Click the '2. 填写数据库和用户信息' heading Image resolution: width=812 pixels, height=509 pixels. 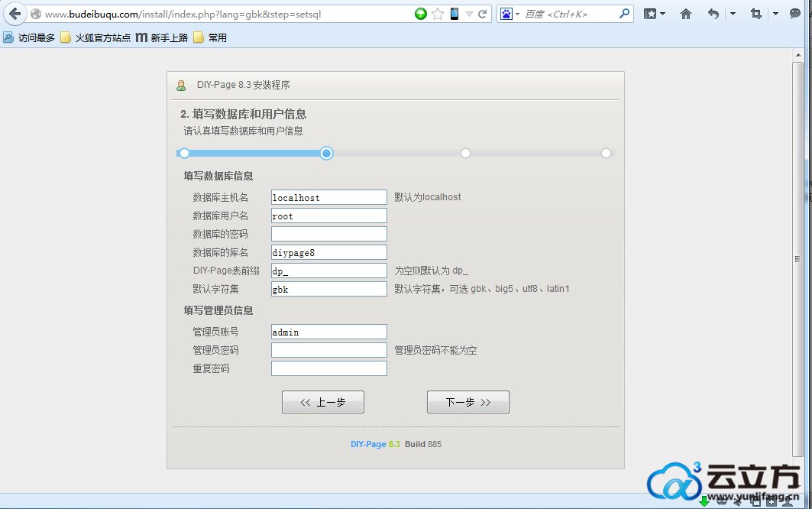(244, 114)
